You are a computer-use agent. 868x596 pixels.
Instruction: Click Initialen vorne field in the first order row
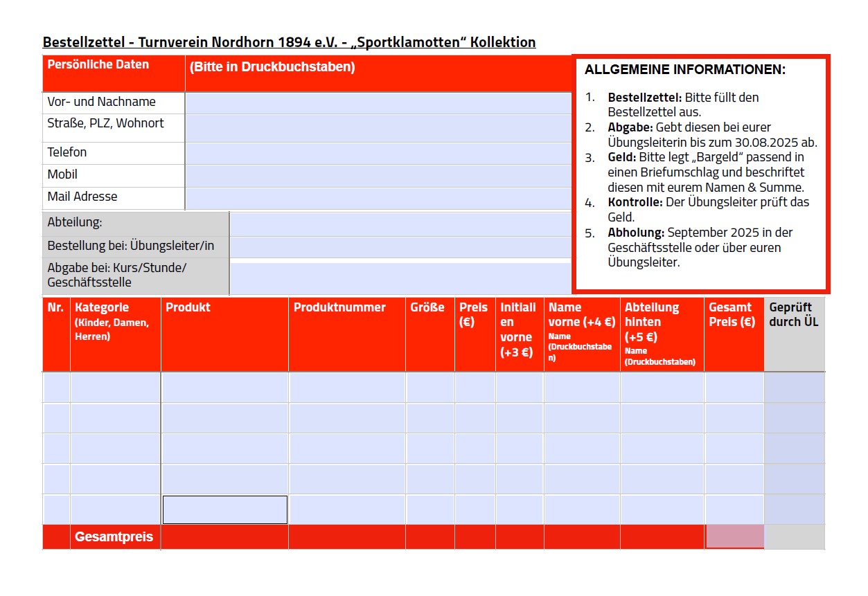click(x=520, y=388)
